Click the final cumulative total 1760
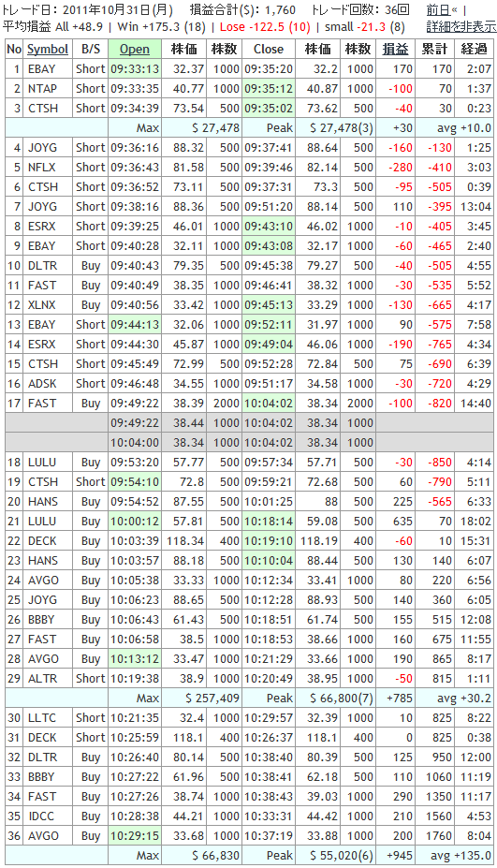497x868 pixels. coord(439,836)
